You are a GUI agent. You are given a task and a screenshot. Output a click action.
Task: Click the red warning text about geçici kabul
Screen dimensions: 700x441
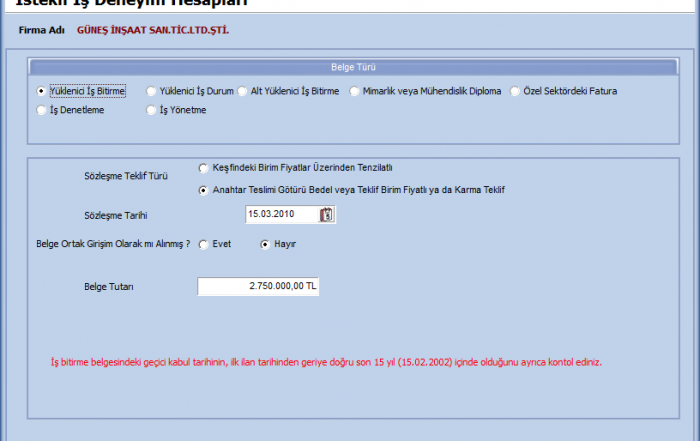coord(326,361)
